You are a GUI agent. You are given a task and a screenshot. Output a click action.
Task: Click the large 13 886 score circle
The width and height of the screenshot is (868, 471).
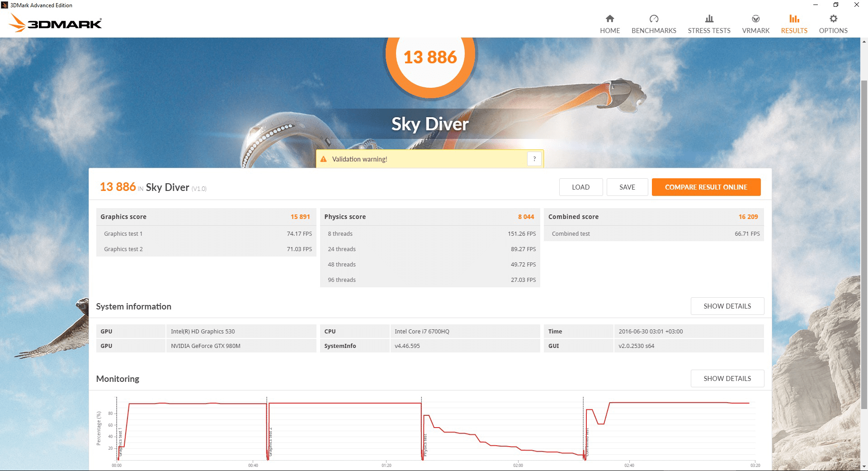pos(430,57)
